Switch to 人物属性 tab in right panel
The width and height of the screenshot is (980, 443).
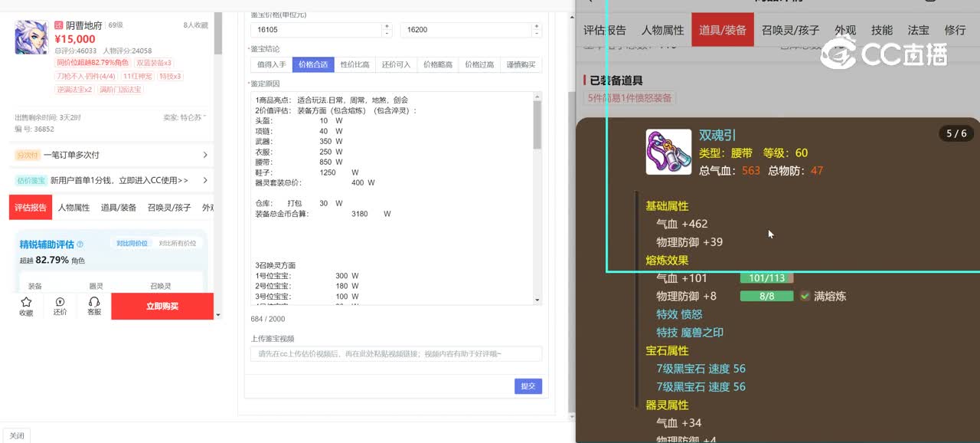(x=662, y=30)
